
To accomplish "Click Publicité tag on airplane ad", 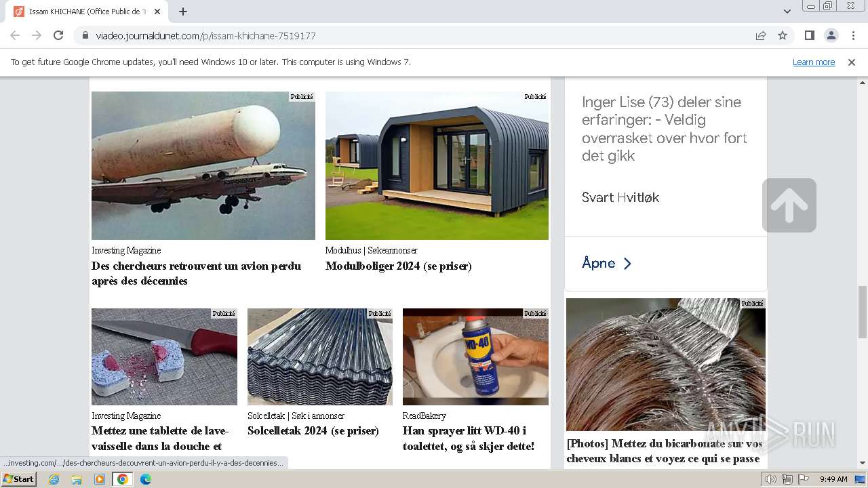I will [x=302, y=96].
